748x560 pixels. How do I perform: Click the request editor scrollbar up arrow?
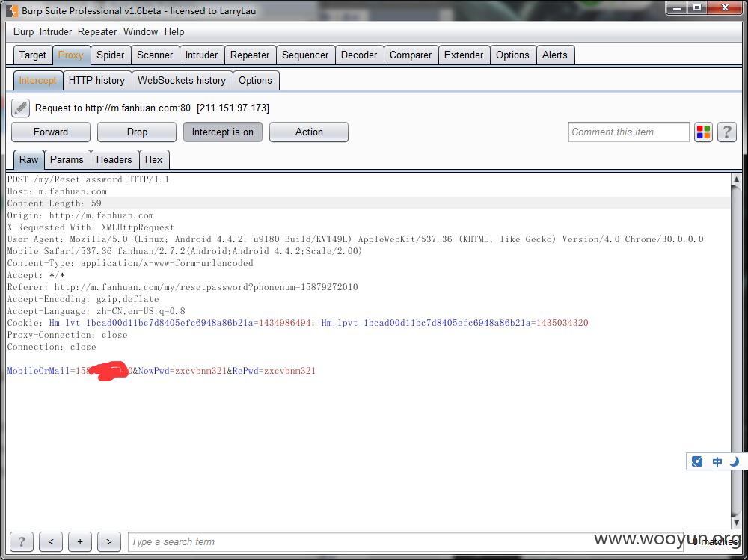(736, 179)
